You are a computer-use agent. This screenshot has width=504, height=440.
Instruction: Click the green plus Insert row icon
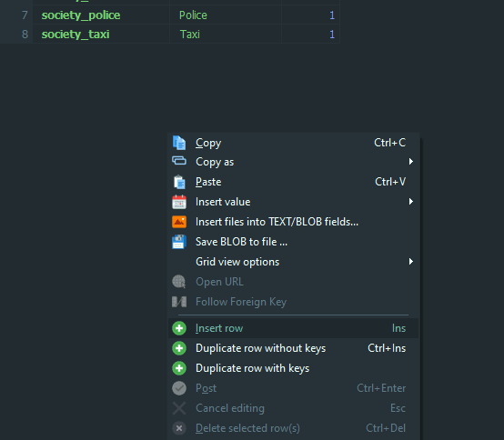[x=179, y=328]
